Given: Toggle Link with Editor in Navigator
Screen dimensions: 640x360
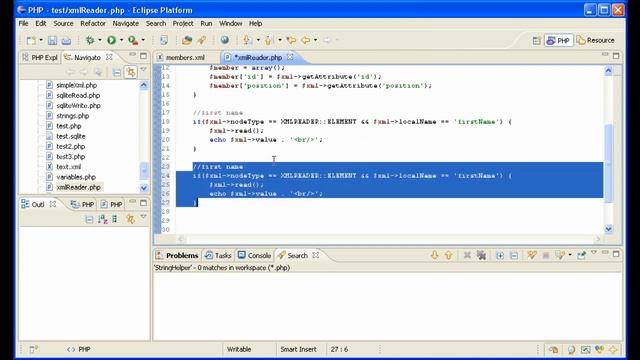Looking at the screenshot, I should pyautogui.click(x=131, y=72).
